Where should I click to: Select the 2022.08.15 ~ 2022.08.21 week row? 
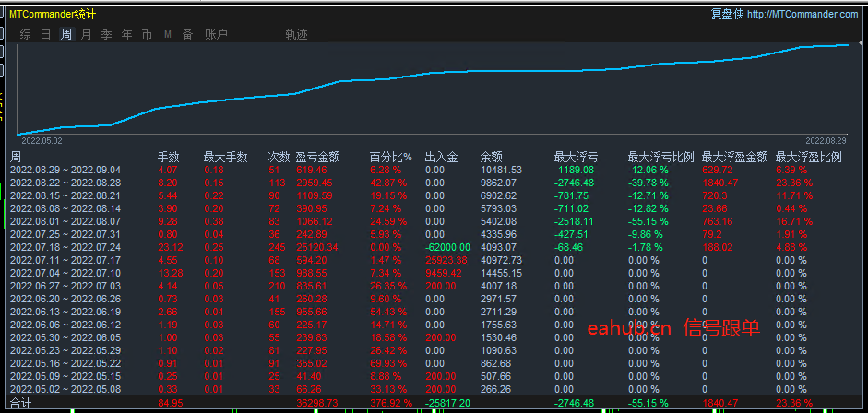pyautogui.click(x=434, y=195)
